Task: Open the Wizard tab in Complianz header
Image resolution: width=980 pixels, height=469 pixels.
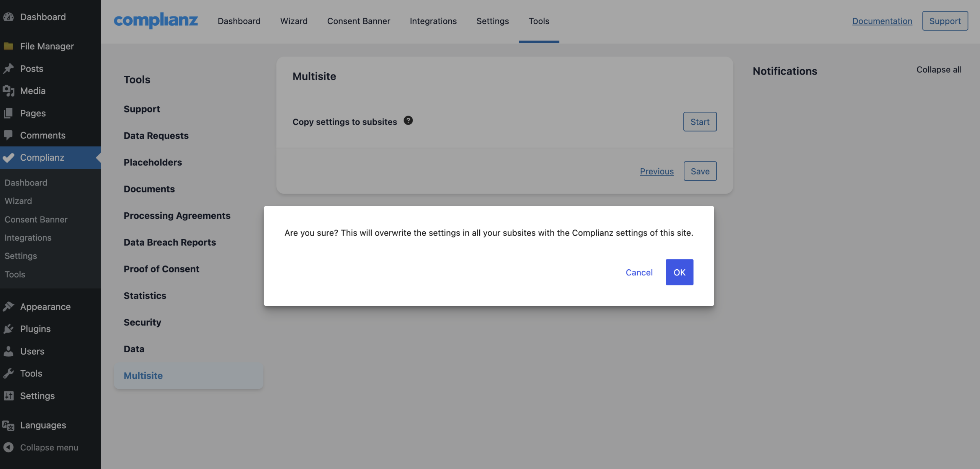Action: [x=294, y=21]
